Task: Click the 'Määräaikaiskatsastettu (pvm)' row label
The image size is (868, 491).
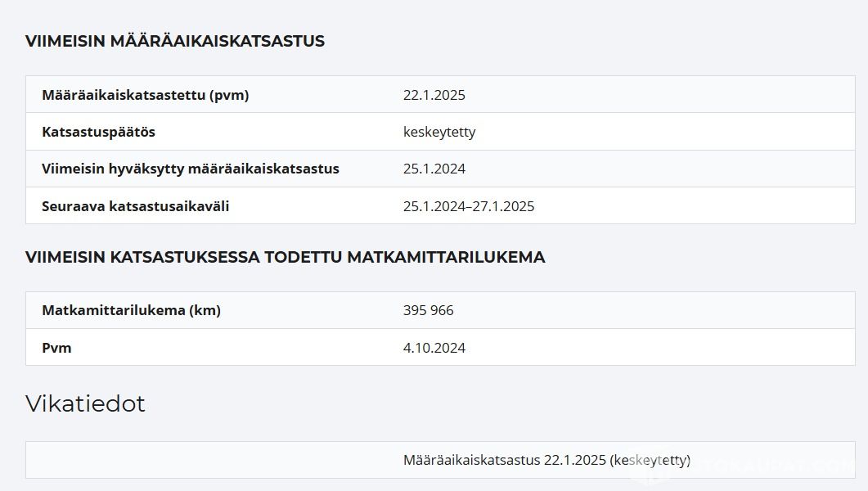Action: (145, 95)
